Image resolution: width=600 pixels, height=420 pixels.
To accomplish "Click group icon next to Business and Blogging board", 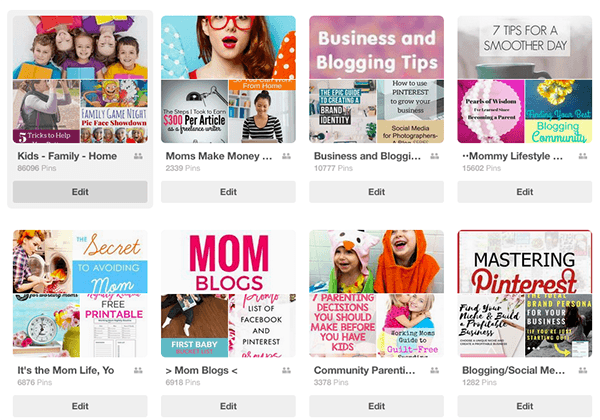I will point(435,156).
